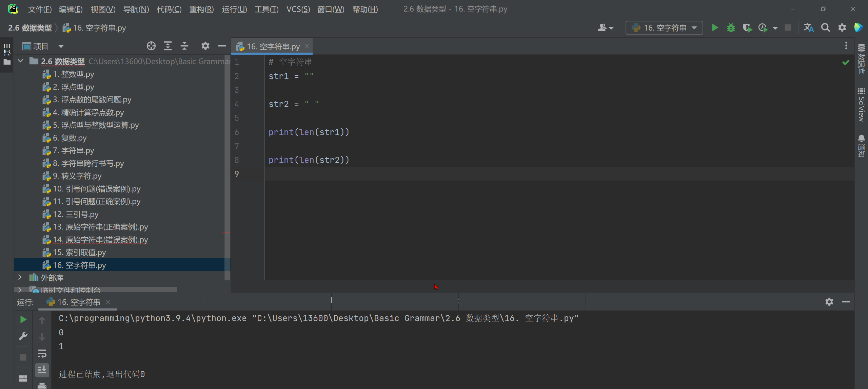Click the stop process square in toolbar

[788, 28]
